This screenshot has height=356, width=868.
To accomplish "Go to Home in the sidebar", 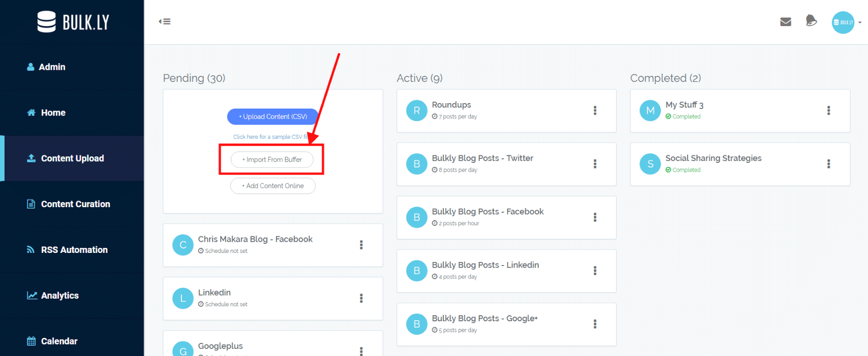I will pyautogui.click(x=72, y=113).
